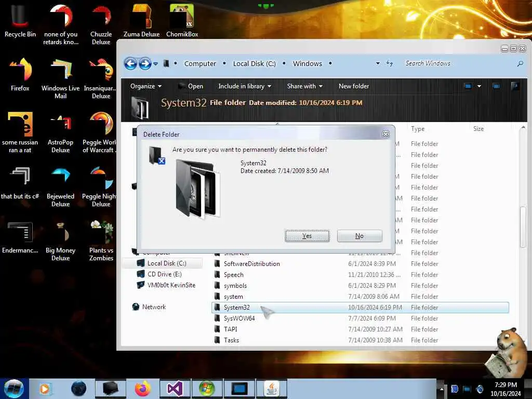Click Open in the Explorer toolbar
532x399 pixels.
click(191, 86)
